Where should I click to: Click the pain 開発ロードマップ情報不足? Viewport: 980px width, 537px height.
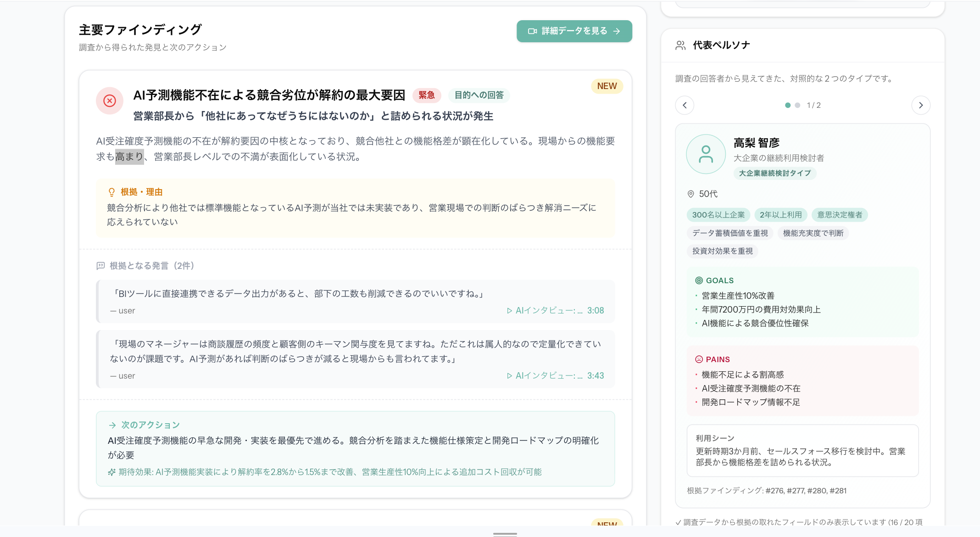[751, 403]
